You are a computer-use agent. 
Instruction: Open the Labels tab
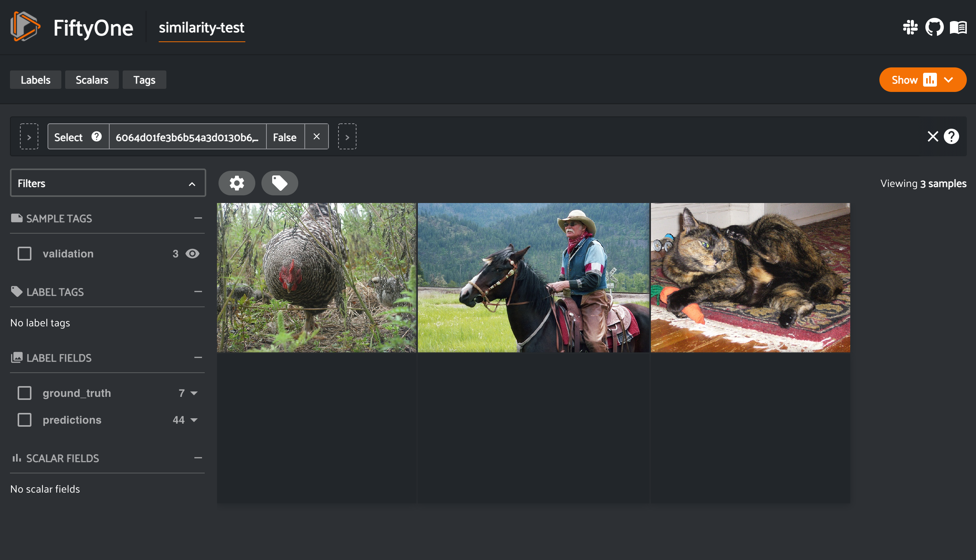click(x=35, y=80)
